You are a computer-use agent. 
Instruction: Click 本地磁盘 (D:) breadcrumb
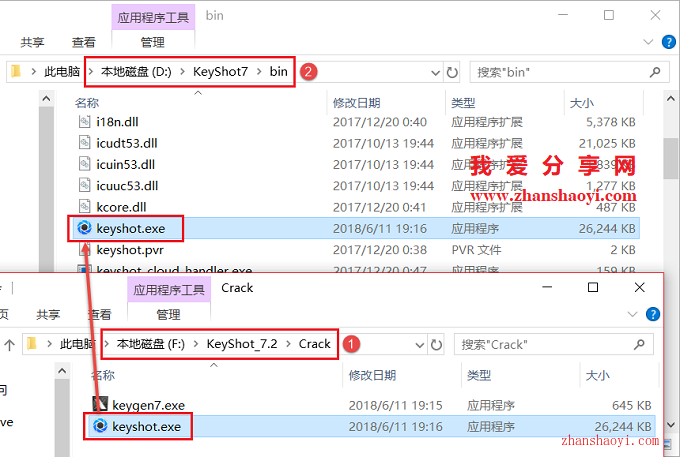point(136,72)
